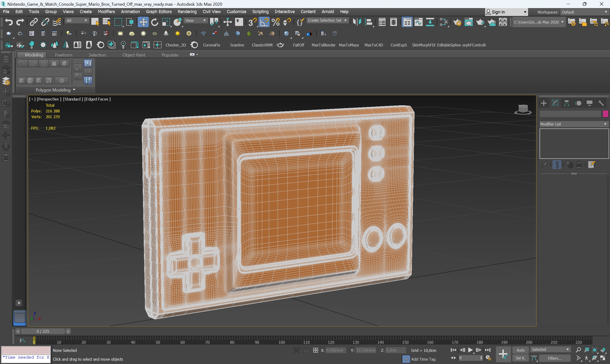This screenshot has height=364, width=610.
Task: Toggle Auto Key mode
Action: pos(520,350)
